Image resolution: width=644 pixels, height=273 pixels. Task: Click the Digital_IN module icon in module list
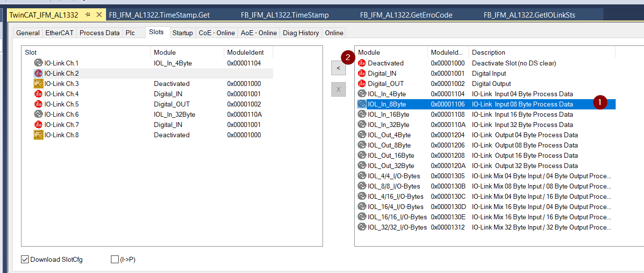(x=362, y=73)
